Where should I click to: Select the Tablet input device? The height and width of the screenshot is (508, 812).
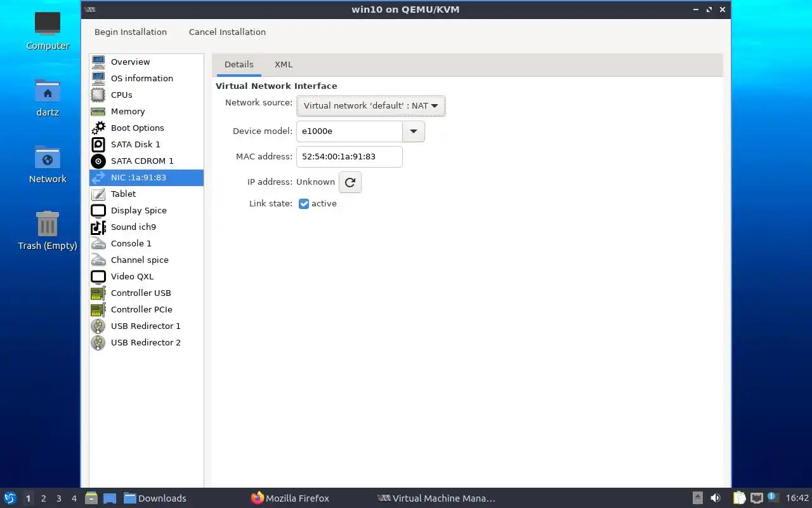[146, 194]
